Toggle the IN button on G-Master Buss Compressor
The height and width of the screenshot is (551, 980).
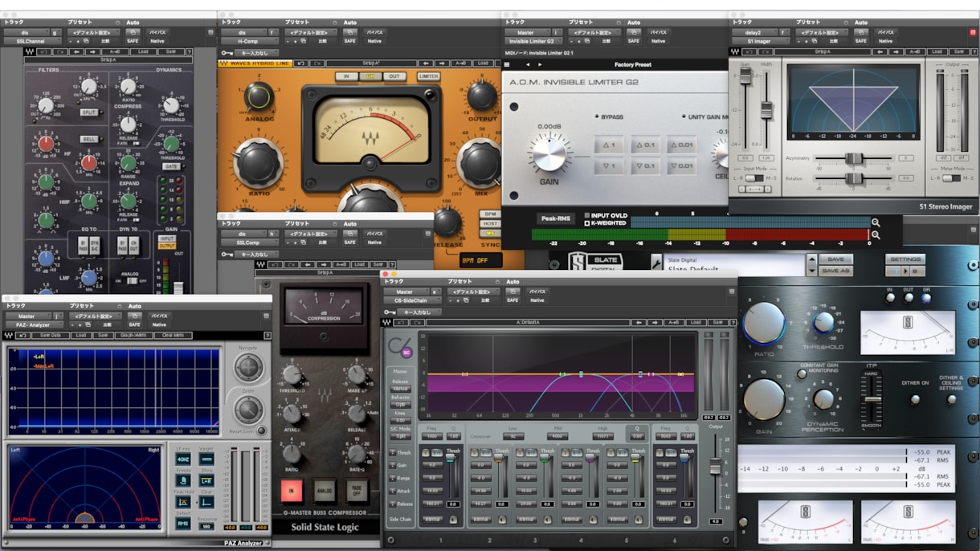(291, 490)
